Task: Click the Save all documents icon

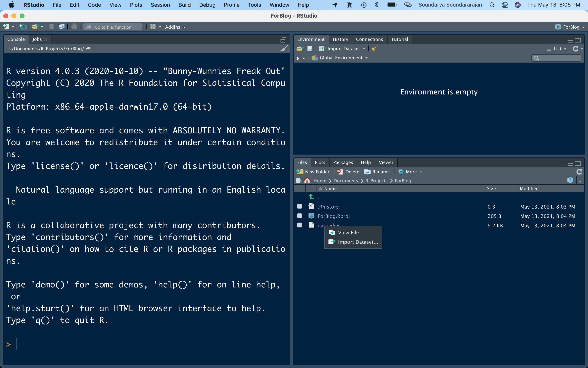Action: [x=61, y=27]
